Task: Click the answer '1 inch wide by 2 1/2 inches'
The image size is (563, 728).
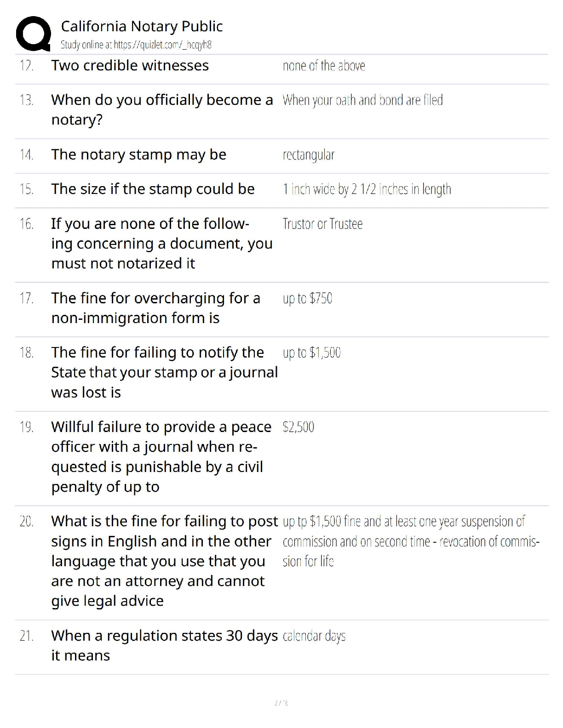Action: 345,189
